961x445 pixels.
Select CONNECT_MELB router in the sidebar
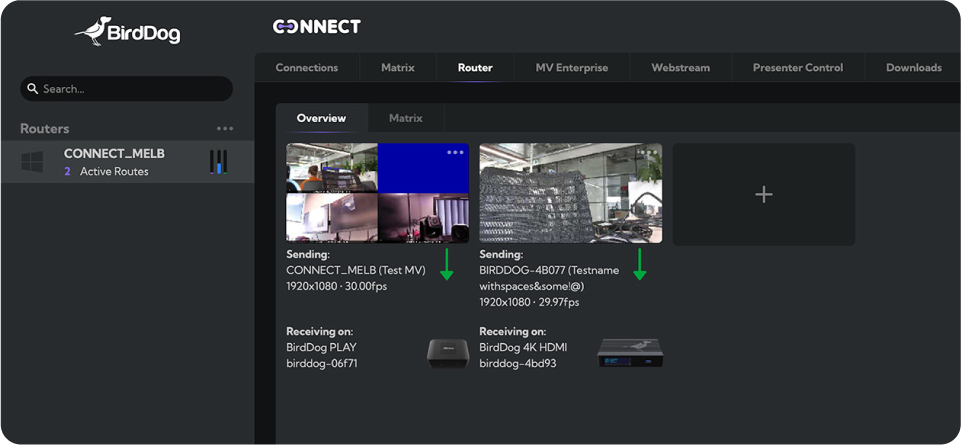[114, 162]
